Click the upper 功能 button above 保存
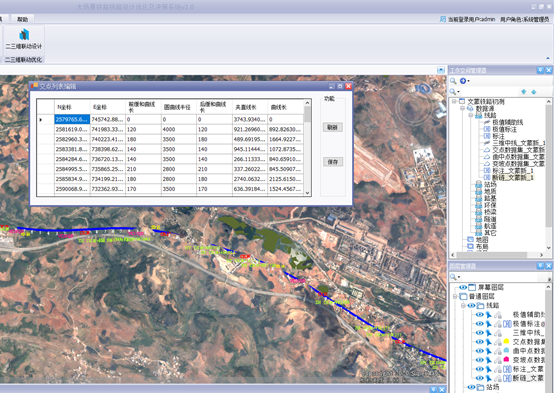 click(x=332, y=127)
